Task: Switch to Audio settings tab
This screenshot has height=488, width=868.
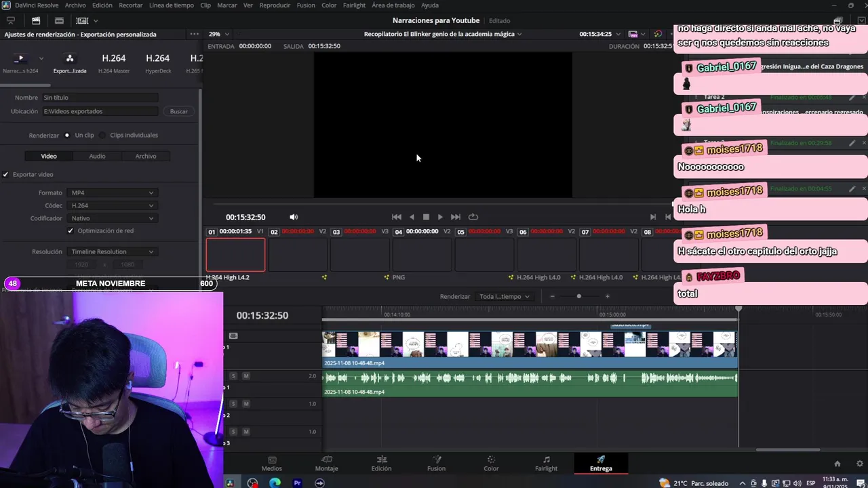Action: pos(97,156)
